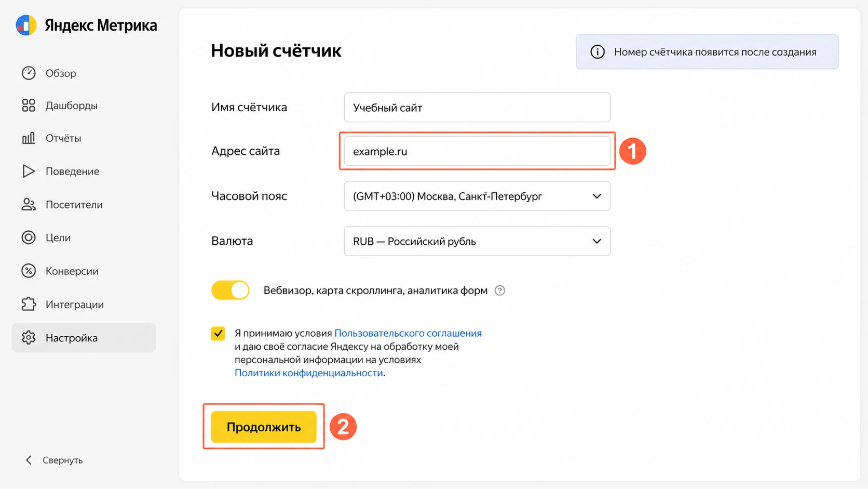Click the Продолжить button
The height and width of the screenshot is (489, 868).
tap(264, 427)
